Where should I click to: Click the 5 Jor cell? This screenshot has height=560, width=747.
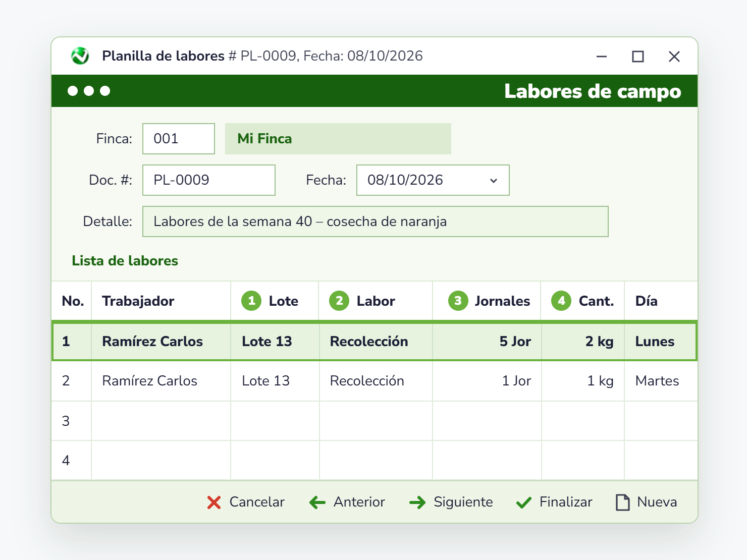(487, 342)
